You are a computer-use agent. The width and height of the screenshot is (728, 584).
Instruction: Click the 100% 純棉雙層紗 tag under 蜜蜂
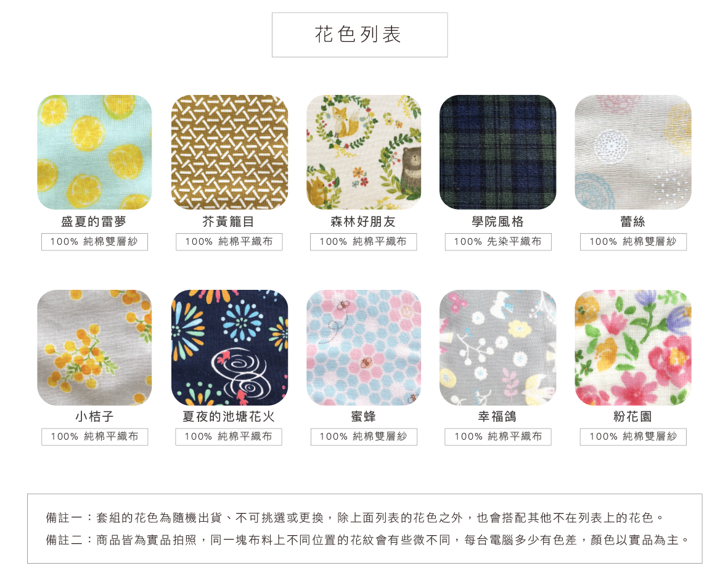click(x=364, y=436)
